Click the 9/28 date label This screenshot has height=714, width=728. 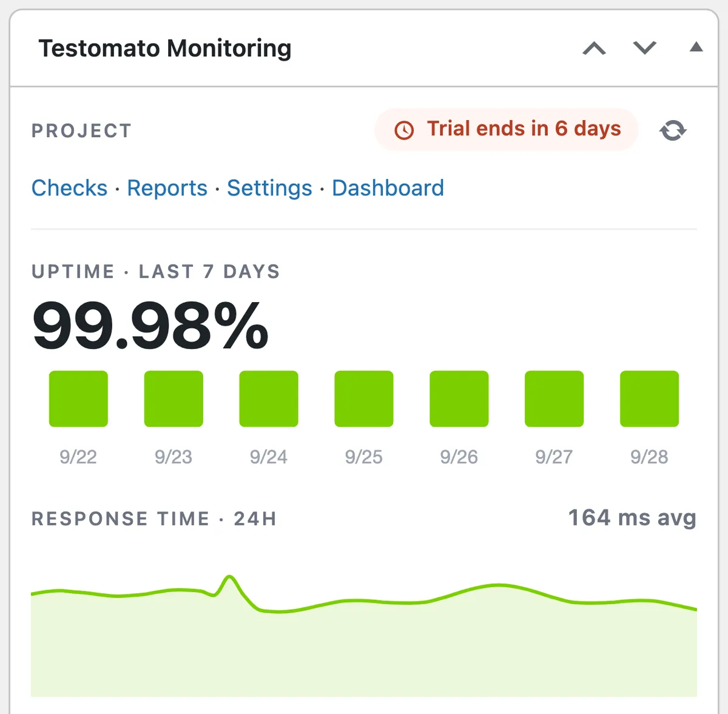[x=649, y=457]
